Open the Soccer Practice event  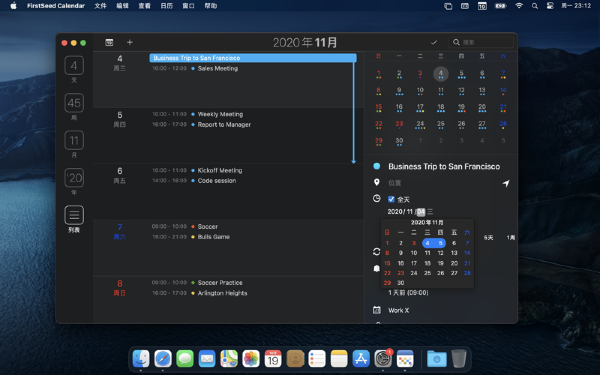pyautogui.click(x=220, y=283)
